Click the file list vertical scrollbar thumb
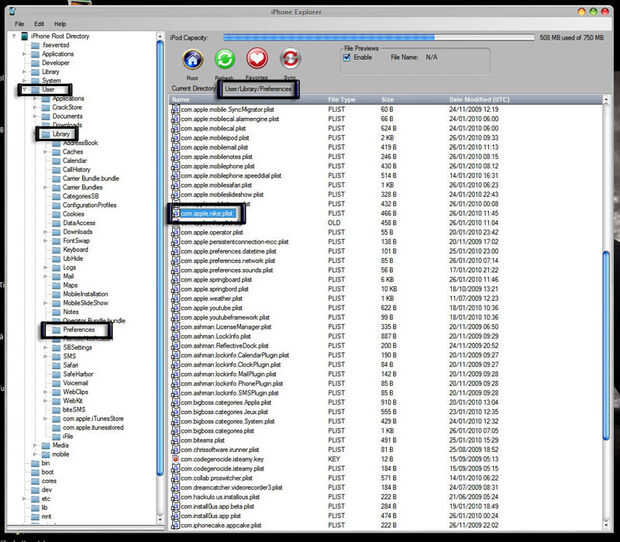This screenshot has height=542, width=620. click(606, 345)
